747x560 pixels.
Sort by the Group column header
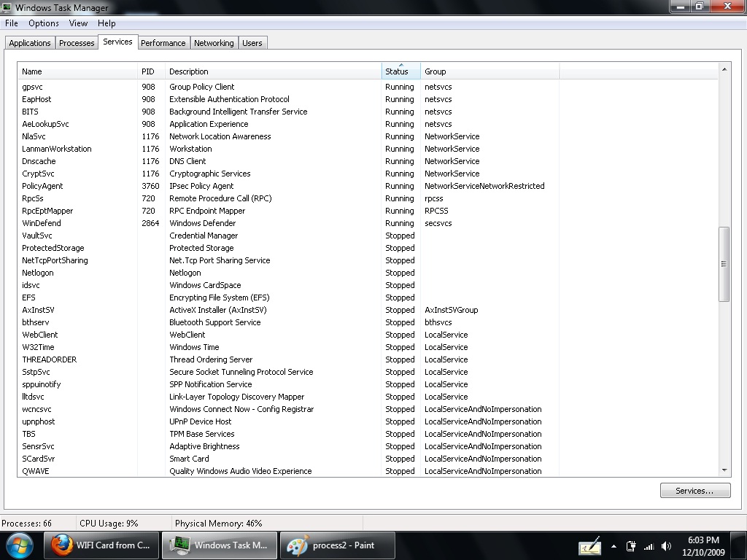pos(489,71)
